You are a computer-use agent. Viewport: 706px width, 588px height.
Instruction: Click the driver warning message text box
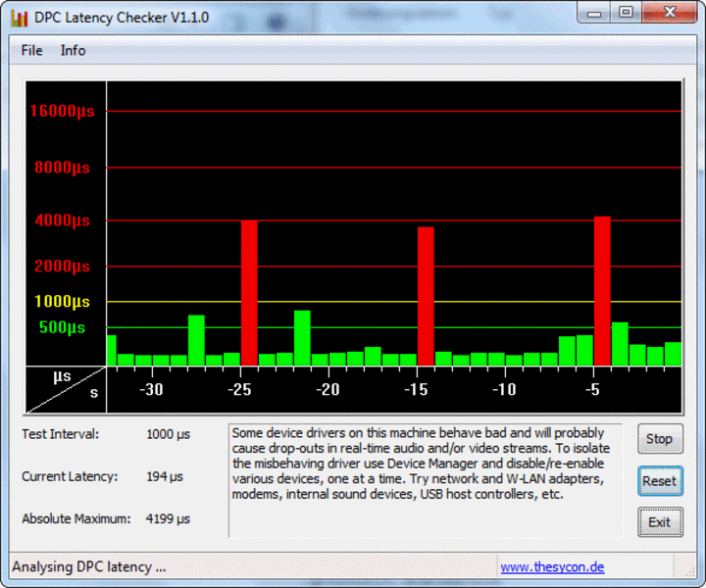click(x=426, y=480)
